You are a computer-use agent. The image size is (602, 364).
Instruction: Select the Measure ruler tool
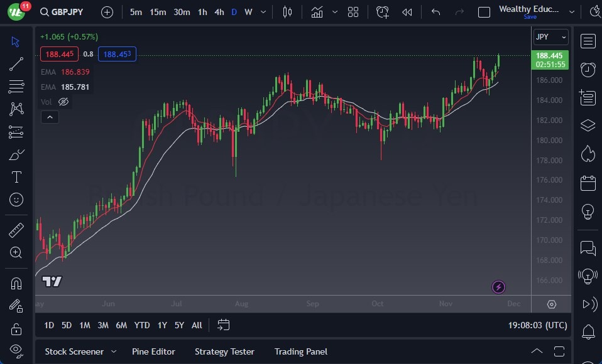[16, 229]
